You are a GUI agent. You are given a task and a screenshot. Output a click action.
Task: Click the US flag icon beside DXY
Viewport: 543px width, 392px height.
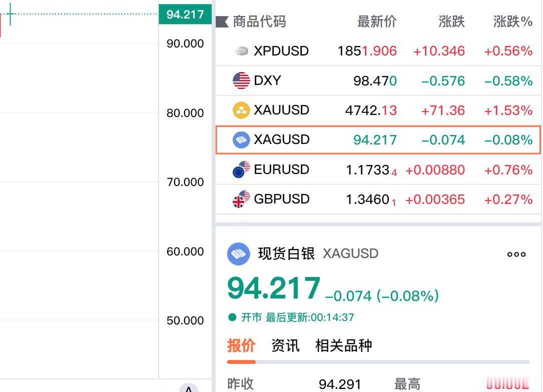click(x=242, y=80)
